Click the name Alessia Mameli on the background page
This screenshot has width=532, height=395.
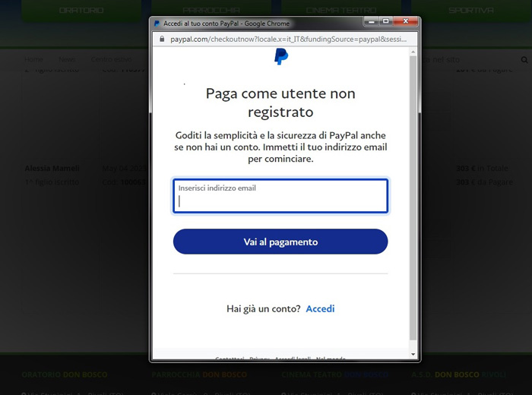[x=52, y=168]
